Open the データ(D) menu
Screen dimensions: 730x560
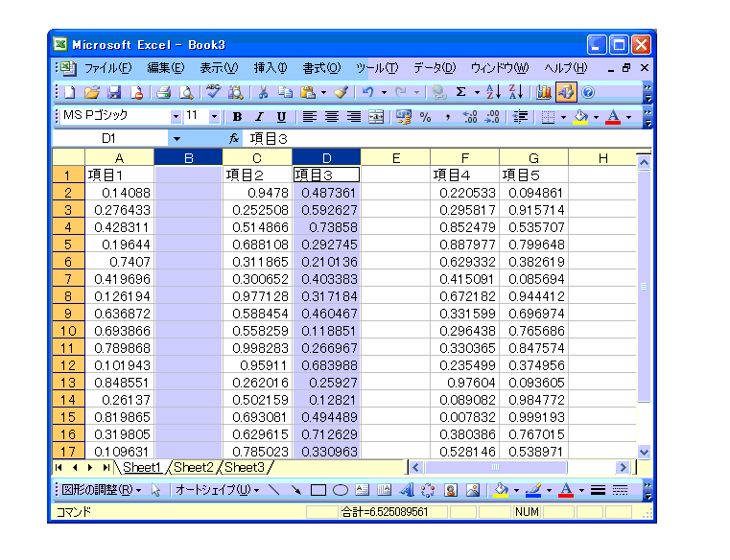click(x=435, y=68)
